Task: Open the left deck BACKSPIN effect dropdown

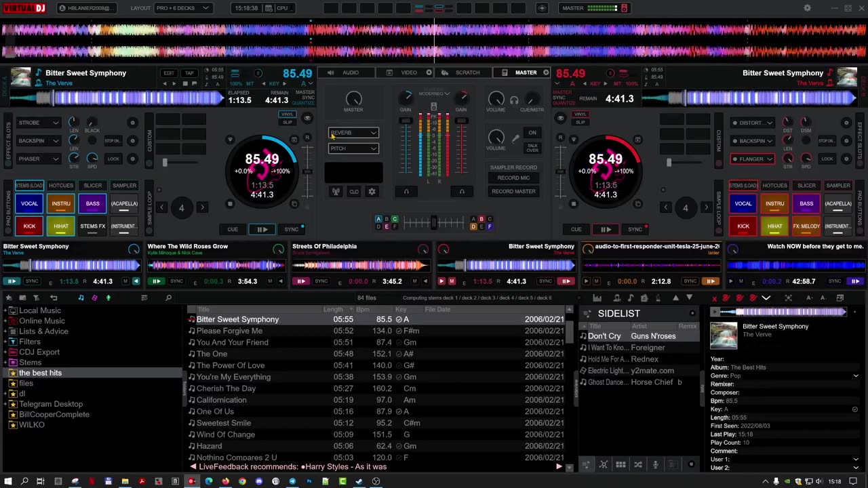Action: click(38, 141)
